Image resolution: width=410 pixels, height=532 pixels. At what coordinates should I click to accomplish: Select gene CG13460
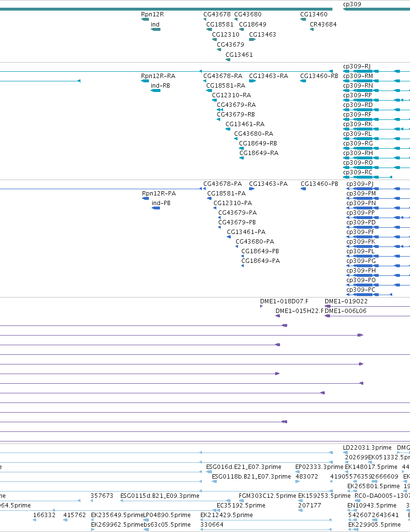(303, 19)
